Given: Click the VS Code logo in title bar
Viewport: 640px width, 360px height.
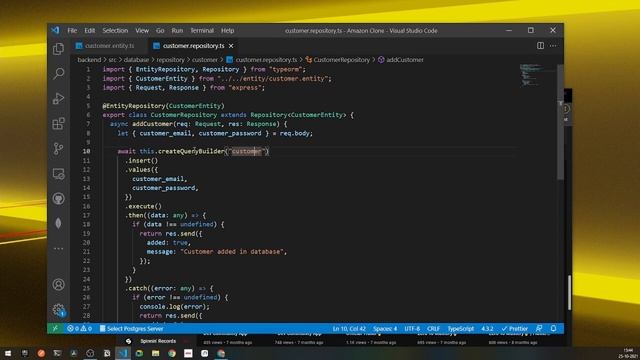Looking at the screenshot, I should [x=55, y=30].
